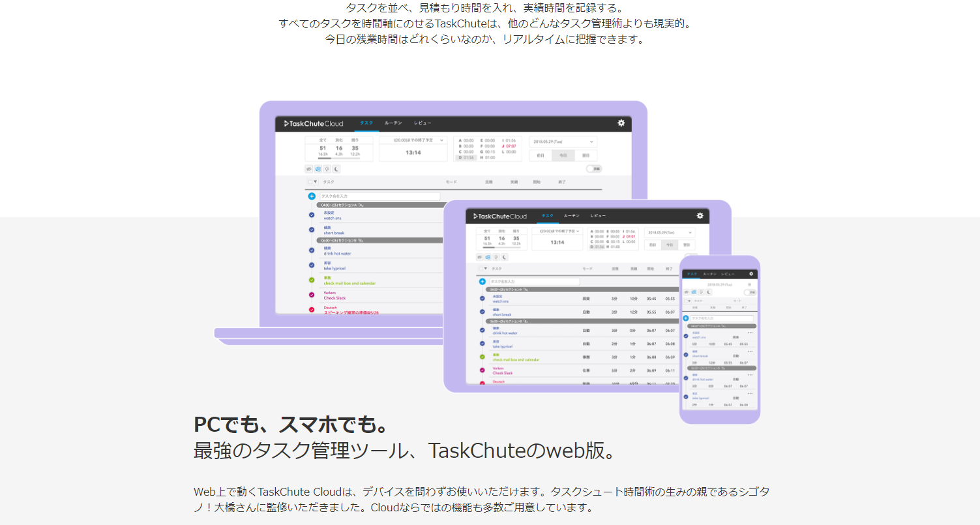Viewport: 980px width, 525px height.
Task: Click the 前日 button on the laptop
Action: pyautogui.click(x=541, y=155)
